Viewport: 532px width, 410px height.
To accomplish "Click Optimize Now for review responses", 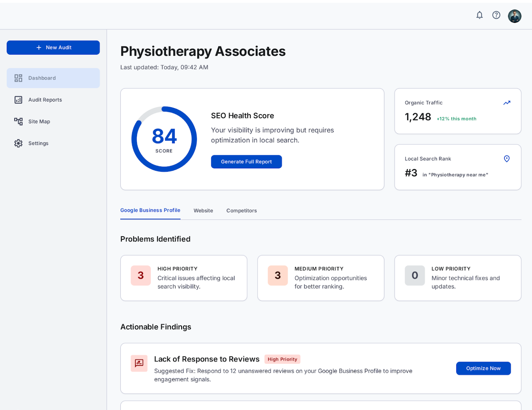I will tap(483, 368).
